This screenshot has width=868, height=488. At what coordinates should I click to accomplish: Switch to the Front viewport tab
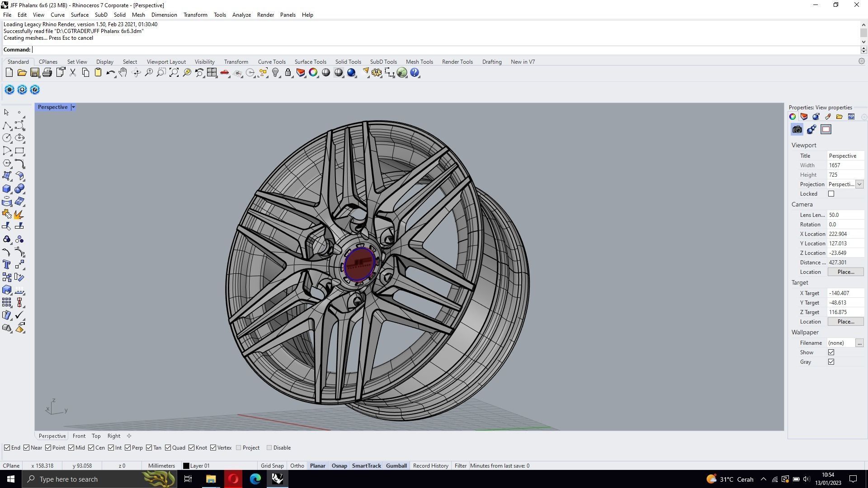79,436
